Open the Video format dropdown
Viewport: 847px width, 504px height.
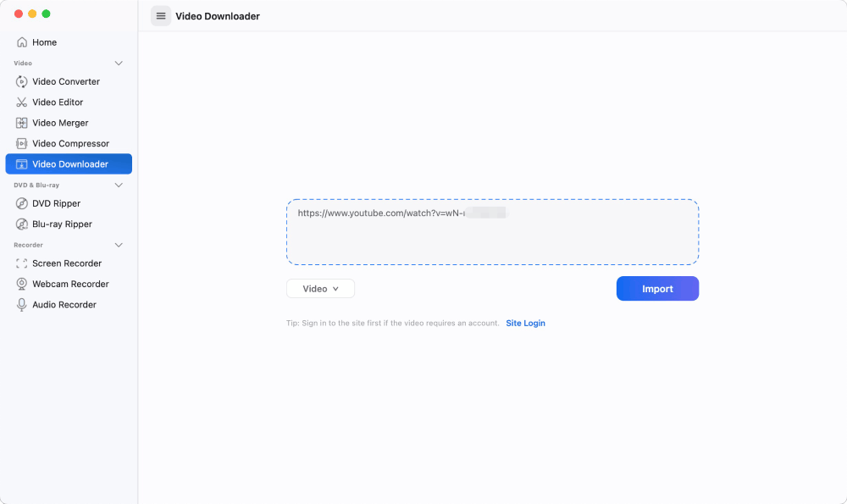[320, 289]
